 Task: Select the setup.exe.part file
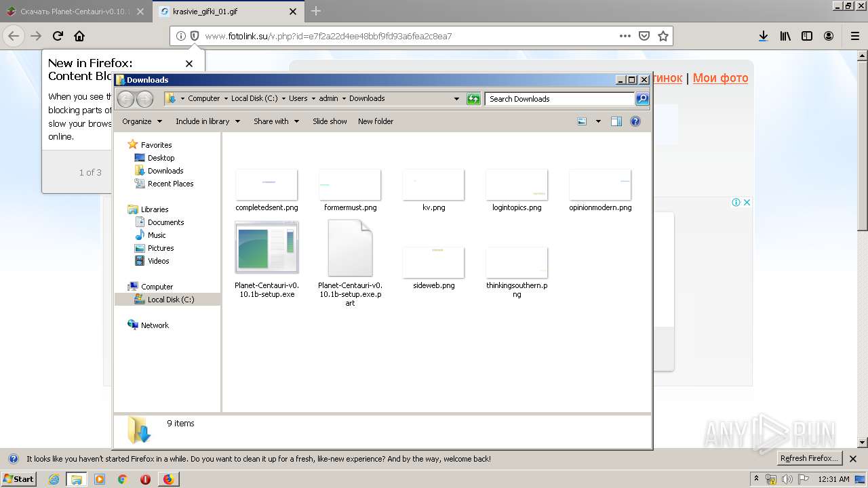point(350,264)
